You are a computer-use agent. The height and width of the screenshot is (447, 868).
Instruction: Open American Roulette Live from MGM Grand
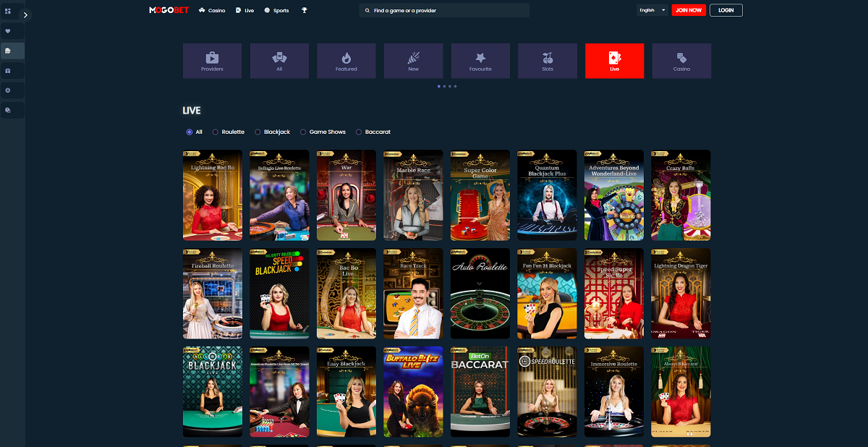(279, 391)
